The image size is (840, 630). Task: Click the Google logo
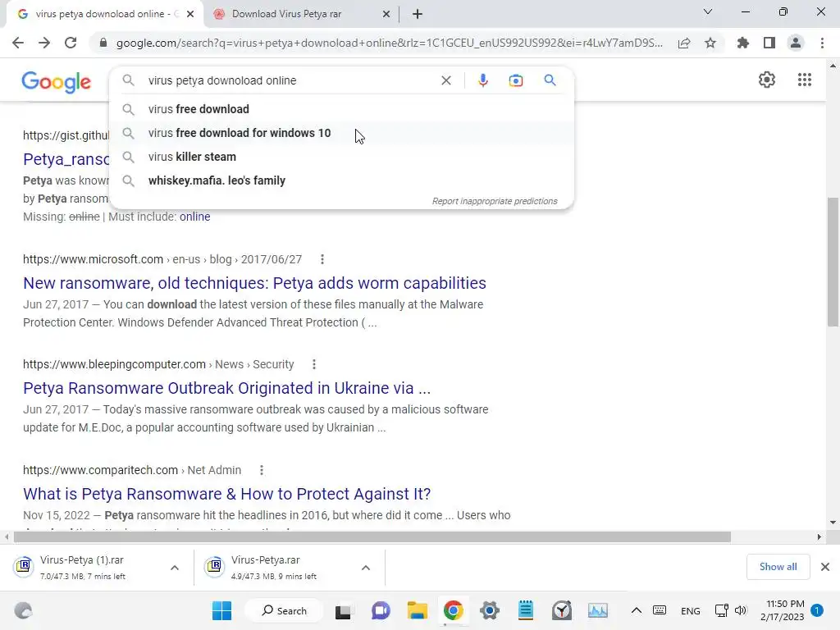click(57, 82)
